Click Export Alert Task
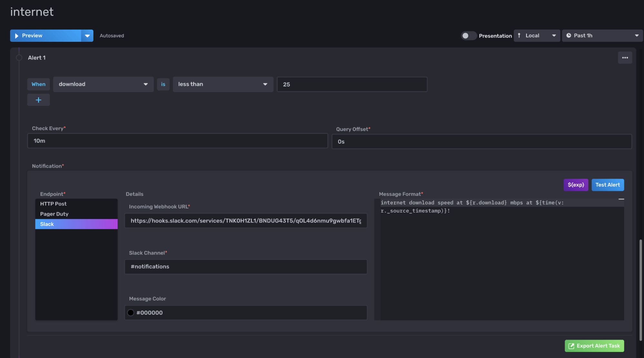Image resolution: width=644 pixels, height=358 pixels. point(594,346)
